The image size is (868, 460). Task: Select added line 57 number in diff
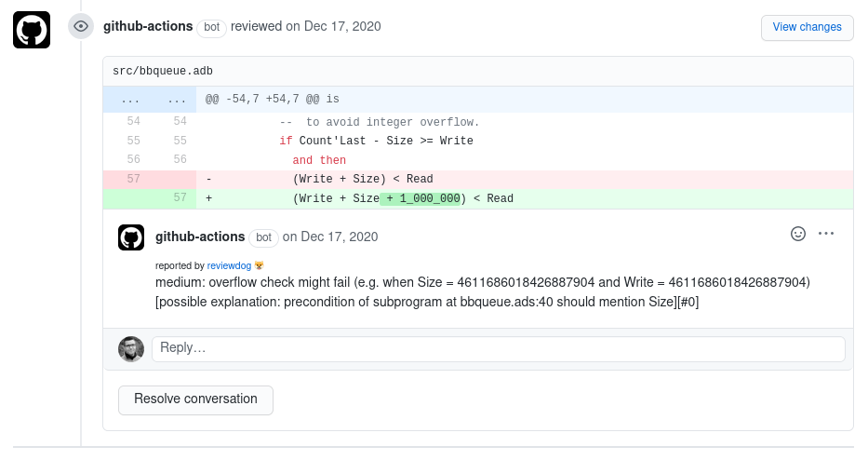179,198
